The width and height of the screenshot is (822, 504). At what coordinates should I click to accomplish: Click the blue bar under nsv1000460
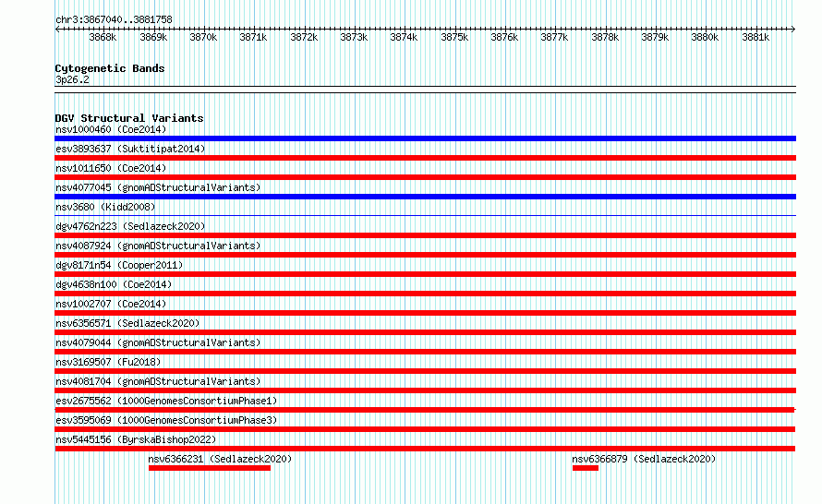click(425, 138)
